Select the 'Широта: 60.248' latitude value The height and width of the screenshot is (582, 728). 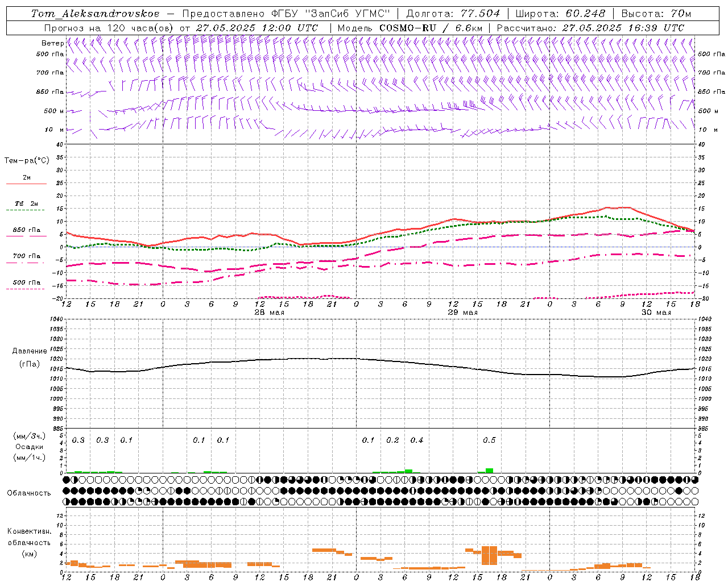click(x=561, y=14)
